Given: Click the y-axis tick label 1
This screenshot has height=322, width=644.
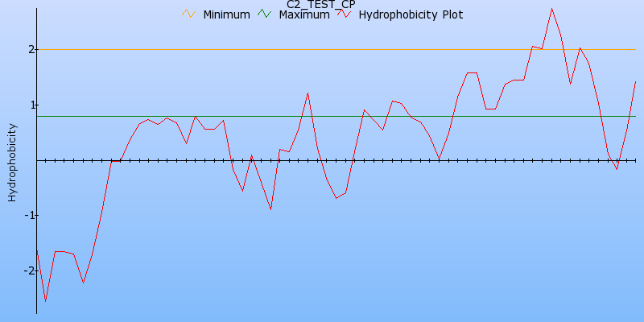Looking at the screenshot, I should point(31,105).
